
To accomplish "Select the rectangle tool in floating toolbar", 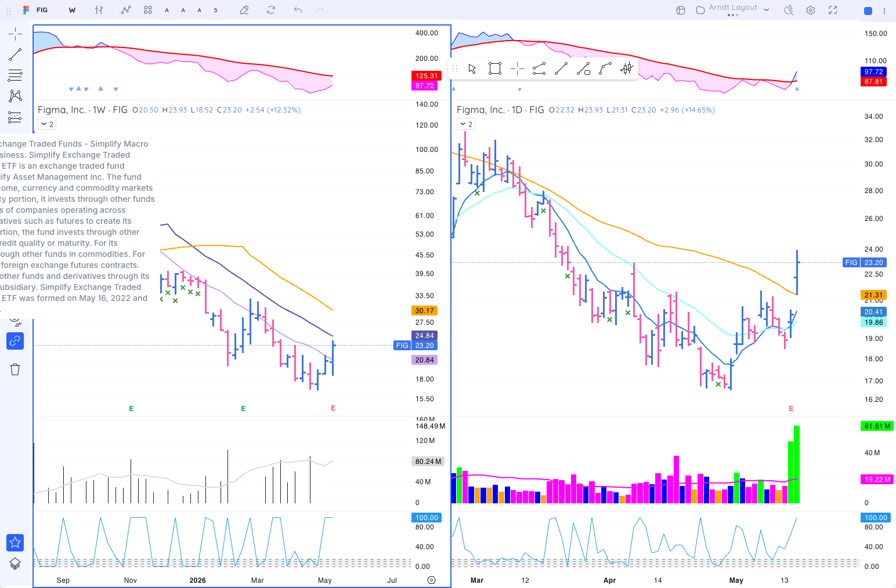I will point(495,69).
